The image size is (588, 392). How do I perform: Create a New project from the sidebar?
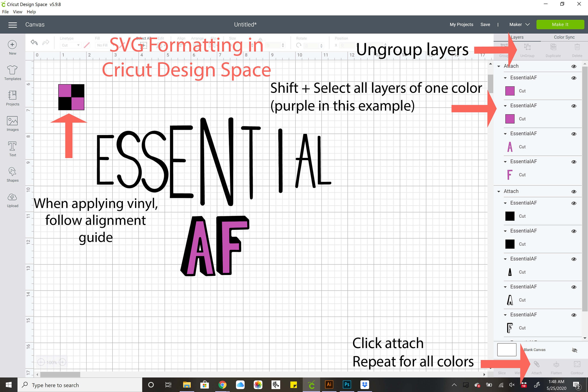tap(12, 48)
